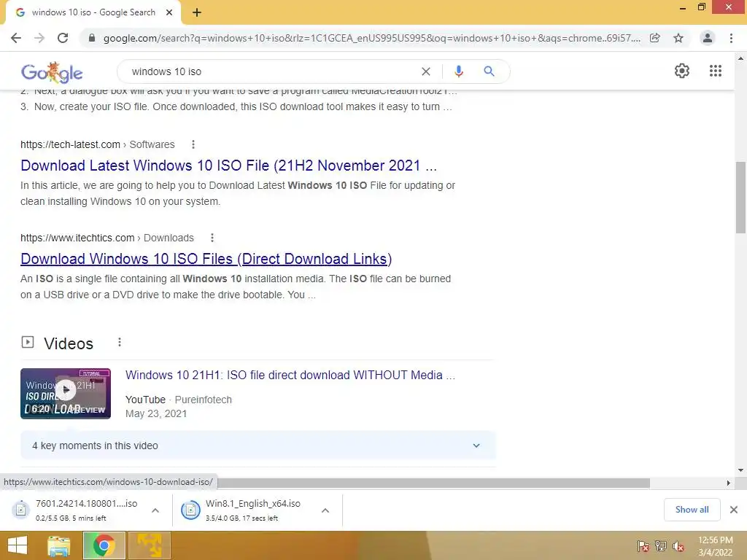
Task: Click the Google logo doodle
Action: point(52,72)
